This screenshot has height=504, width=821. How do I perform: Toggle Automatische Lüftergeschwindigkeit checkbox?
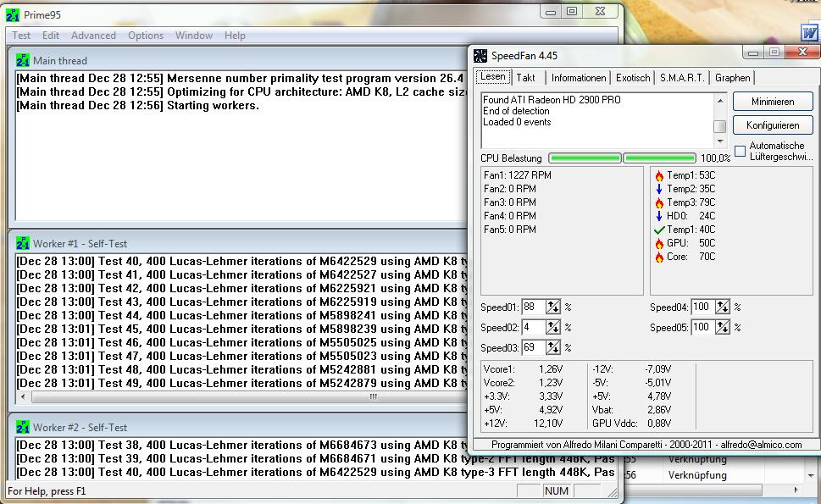pyautogui.click(x=740, y=152)
